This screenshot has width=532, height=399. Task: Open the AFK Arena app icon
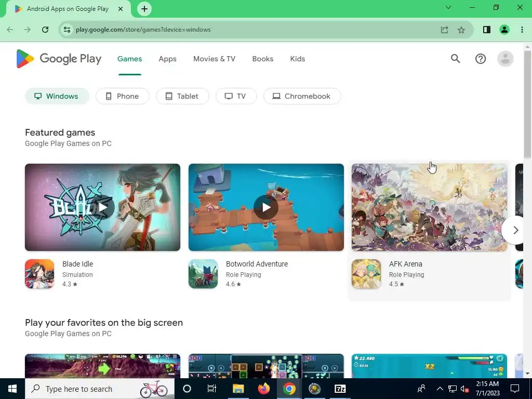(x=366, y=274)
